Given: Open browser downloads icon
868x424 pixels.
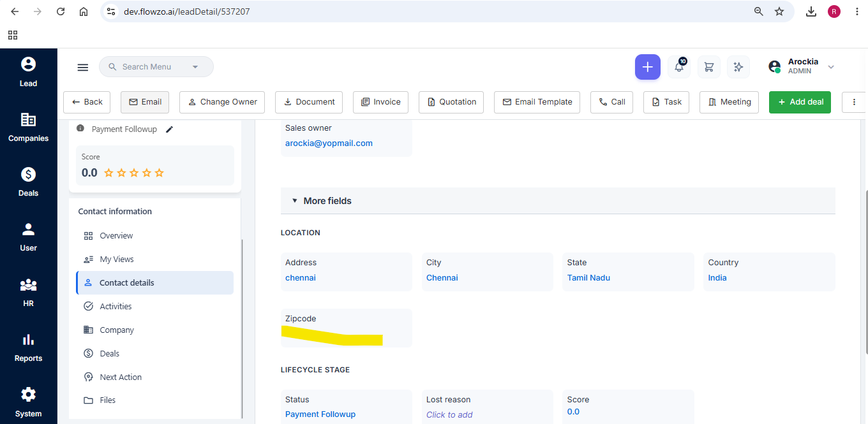Looking at the screenshot, I should [811, 11].
